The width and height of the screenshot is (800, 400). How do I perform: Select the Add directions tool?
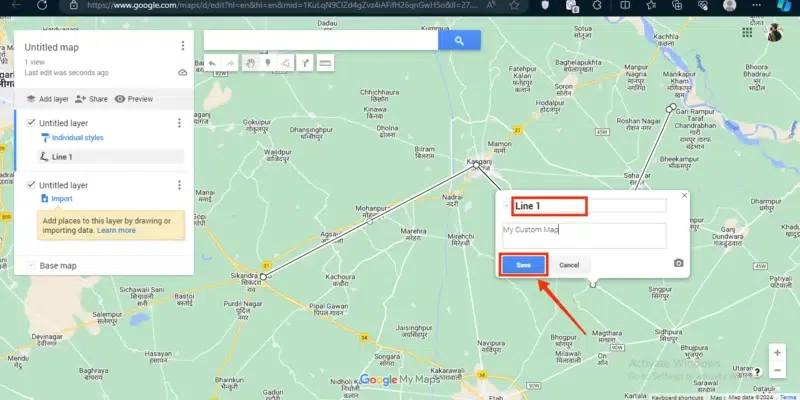pos(305,63)
